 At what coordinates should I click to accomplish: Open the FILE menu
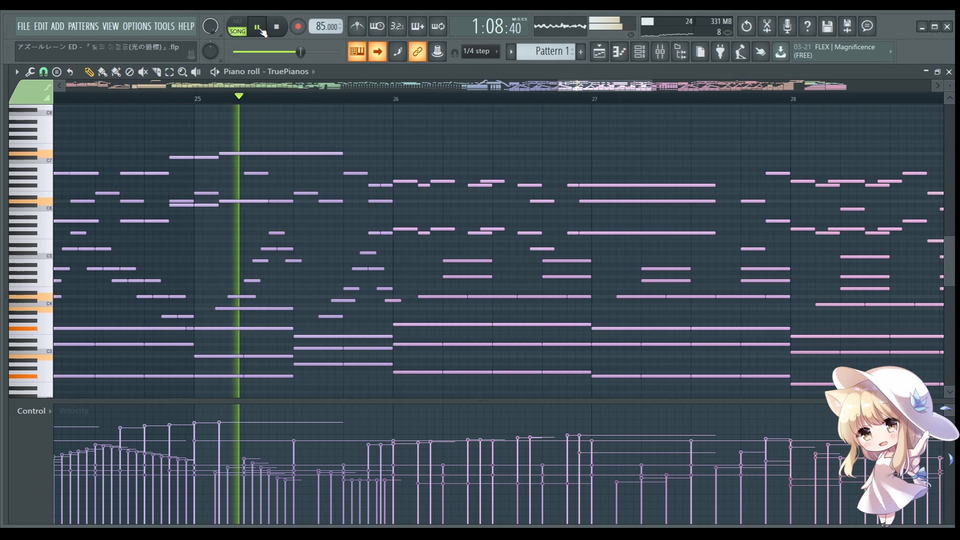coord(23,26)
